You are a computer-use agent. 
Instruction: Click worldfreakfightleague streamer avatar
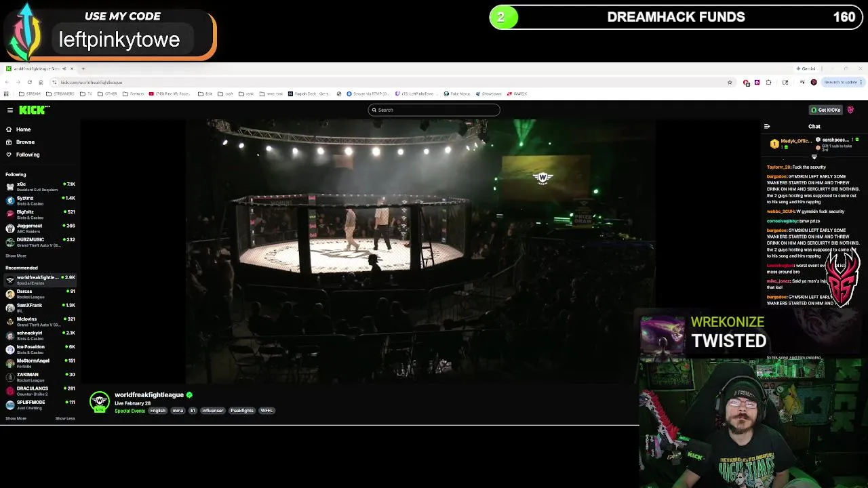pyautogui.click(x=100, y=402)
